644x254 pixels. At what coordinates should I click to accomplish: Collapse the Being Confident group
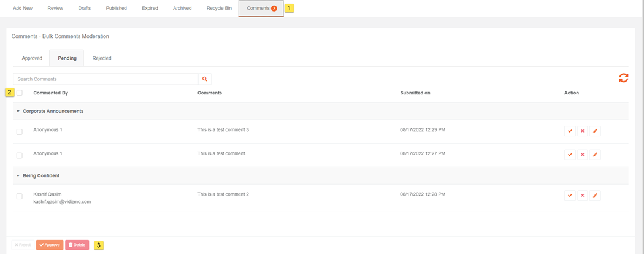[x=18, y=176]
